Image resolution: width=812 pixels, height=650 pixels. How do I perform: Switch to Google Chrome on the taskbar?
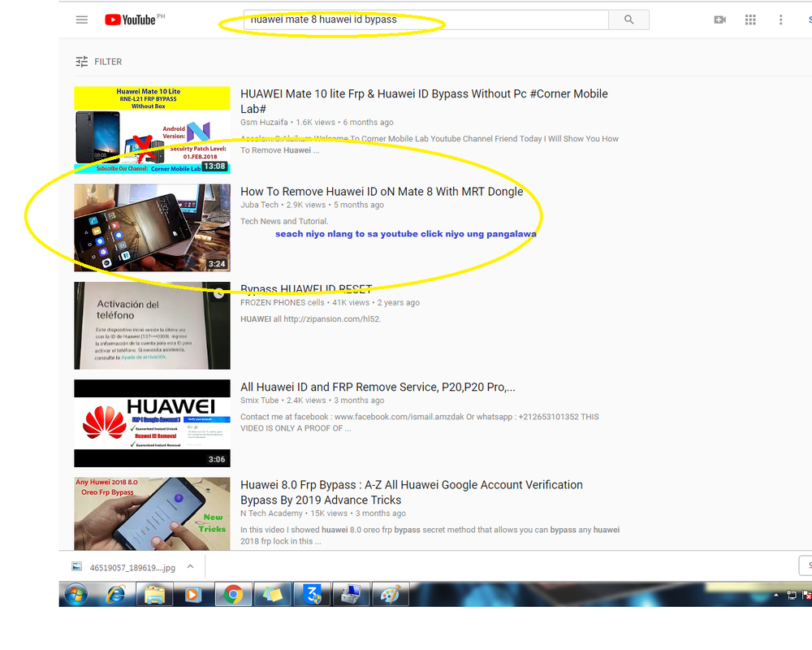(233, 594)
